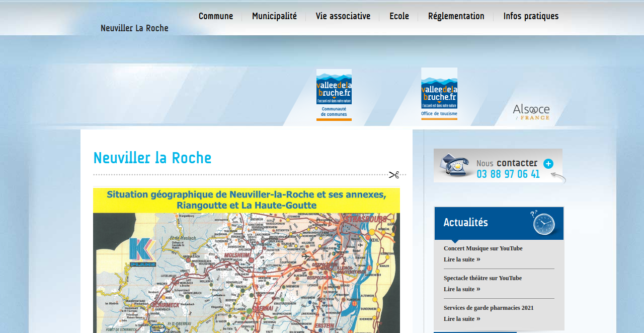Open Vallée de la Bruche Office de tourisme logo

(439, 94)
